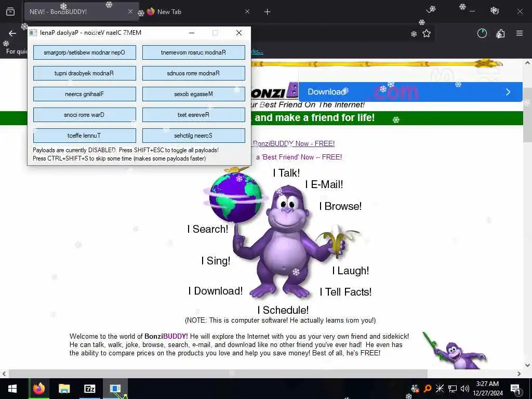The width and height of the screenshot is (532, 399).
Task: Open a new browser tab with plus
Action: tap(268, 12)
